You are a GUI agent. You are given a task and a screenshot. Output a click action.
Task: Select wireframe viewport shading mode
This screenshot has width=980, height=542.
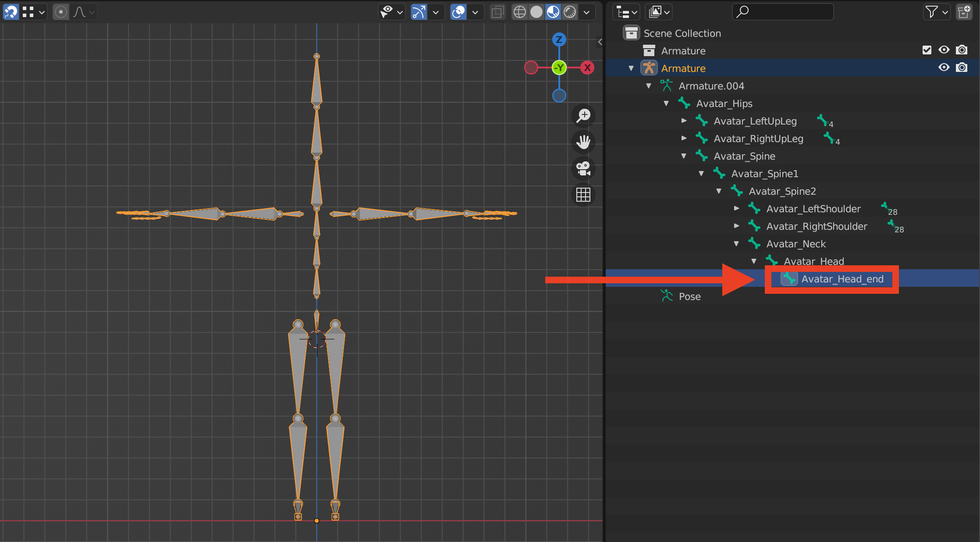[520, 12]
